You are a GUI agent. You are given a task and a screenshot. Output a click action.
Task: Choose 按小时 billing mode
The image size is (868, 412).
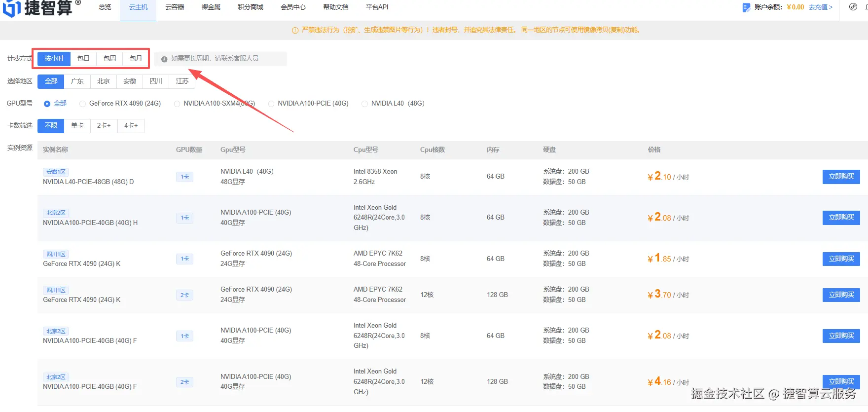coord(54,58)
